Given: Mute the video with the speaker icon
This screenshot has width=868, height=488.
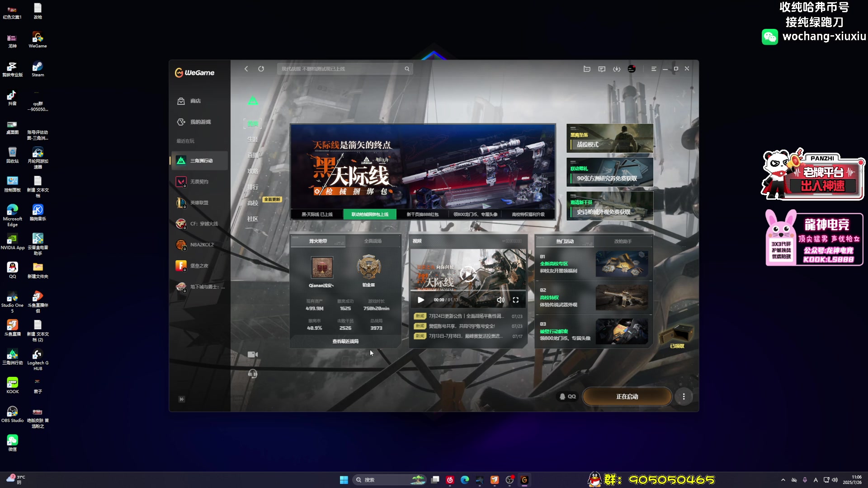Looking at the screenshot, I should (x=500, y=300).
